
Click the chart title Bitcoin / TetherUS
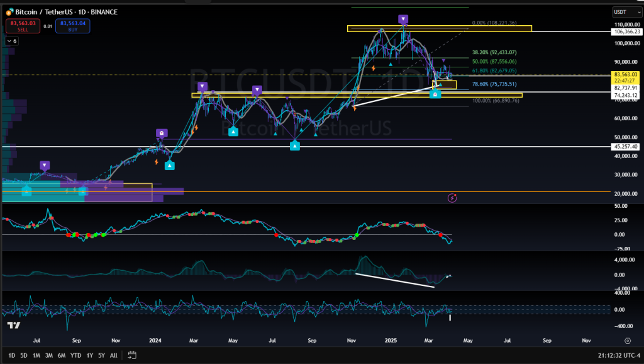tap(67, 12)
